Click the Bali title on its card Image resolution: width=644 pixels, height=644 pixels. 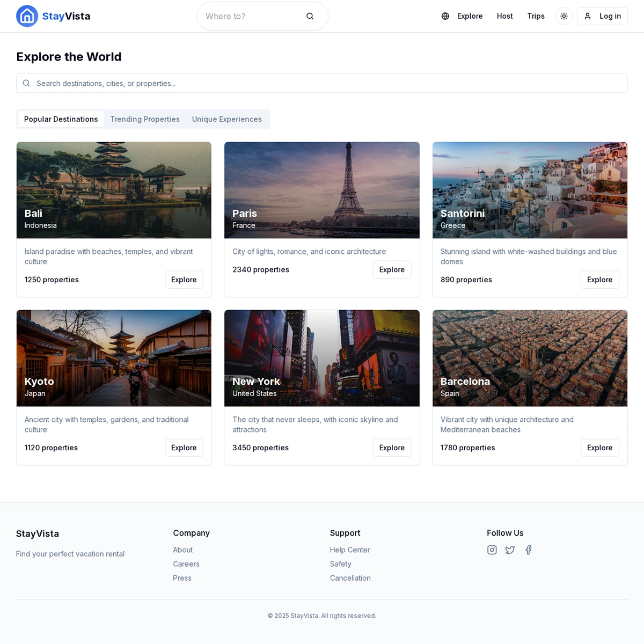[33, 213]
